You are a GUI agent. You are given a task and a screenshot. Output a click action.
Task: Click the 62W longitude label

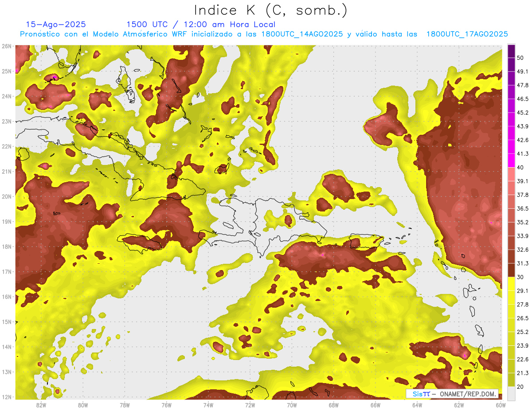459,405
